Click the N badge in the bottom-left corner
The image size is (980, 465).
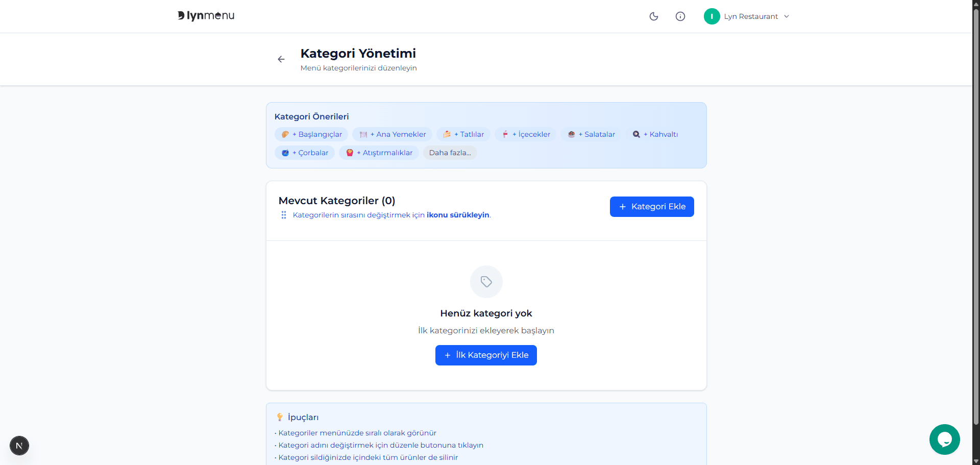(x=19, y=446)
